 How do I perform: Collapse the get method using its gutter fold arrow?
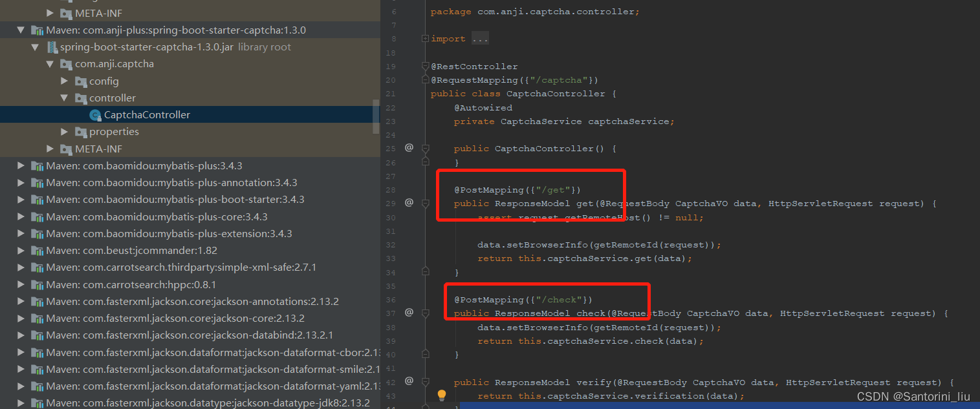pos(425,203)
